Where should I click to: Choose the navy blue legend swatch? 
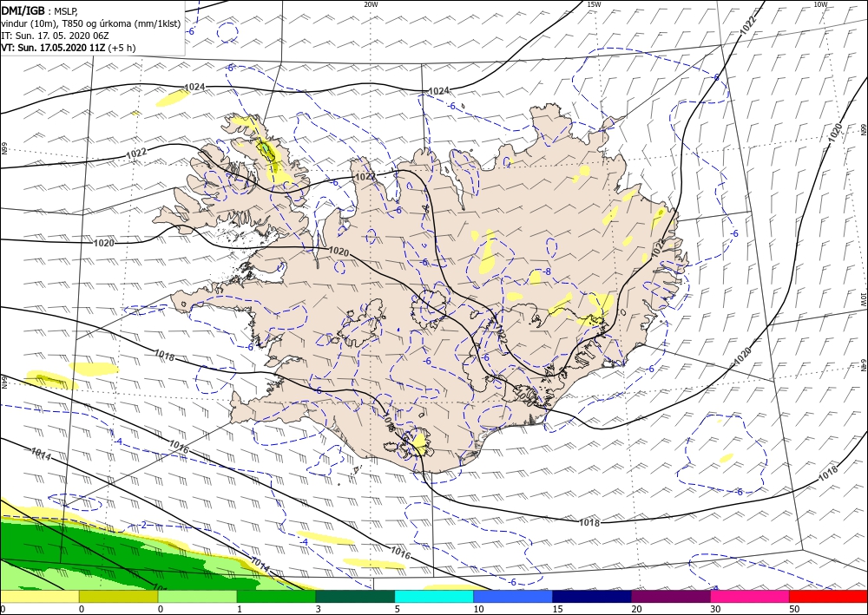pos(592,596)
